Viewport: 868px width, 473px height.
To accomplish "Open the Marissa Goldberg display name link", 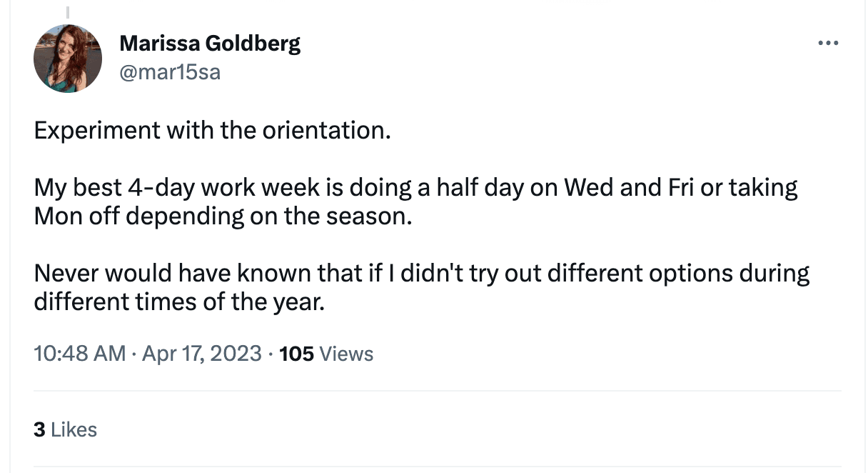I will 210,44.
